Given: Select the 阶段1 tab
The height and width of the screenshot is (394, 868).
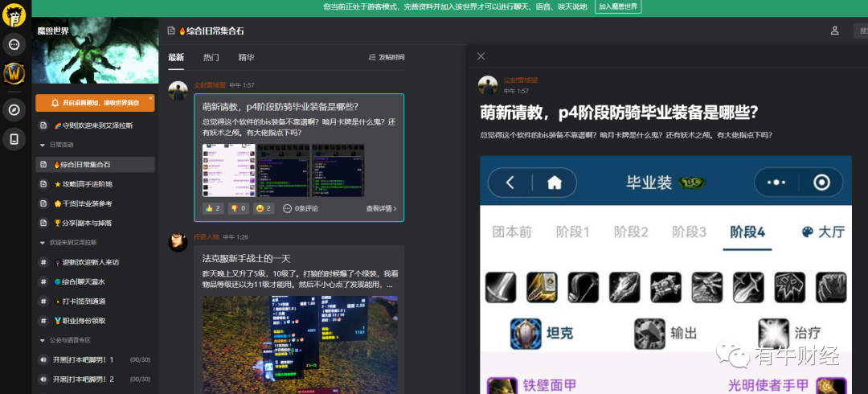Looking at the screenshot, I should point(572,232).
